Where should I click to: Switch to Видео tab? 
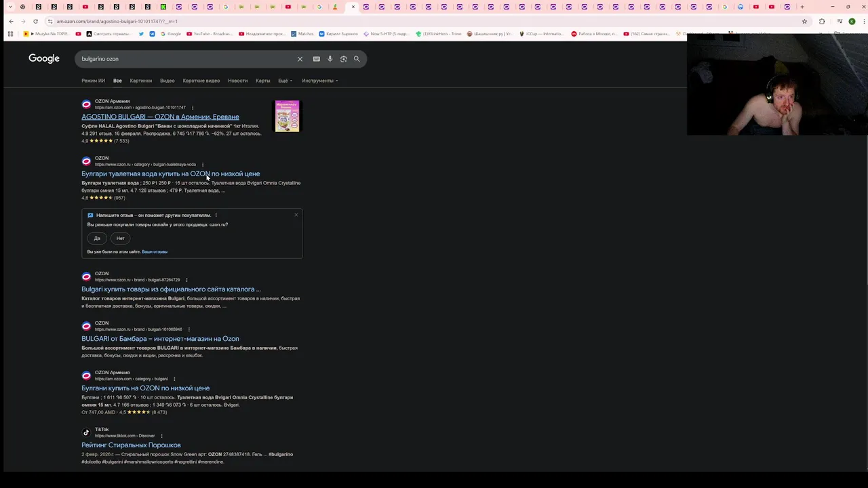[167, 81]
